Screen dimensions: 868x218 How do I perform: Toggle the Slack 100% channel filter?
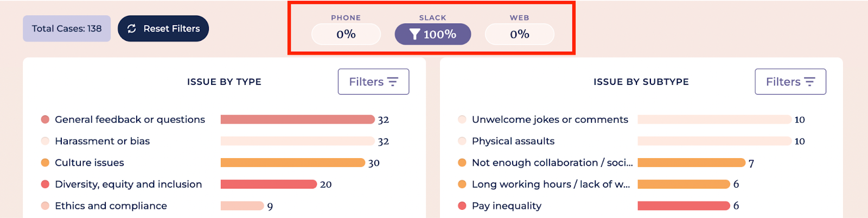coord(433,34)
